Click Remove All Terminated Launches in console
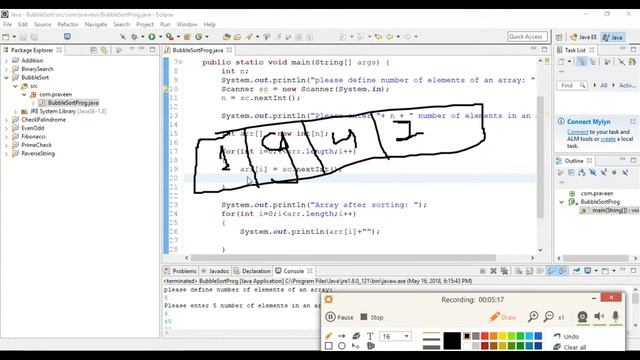This screenshot has height=360, width=640. click(x=504, y=271)
